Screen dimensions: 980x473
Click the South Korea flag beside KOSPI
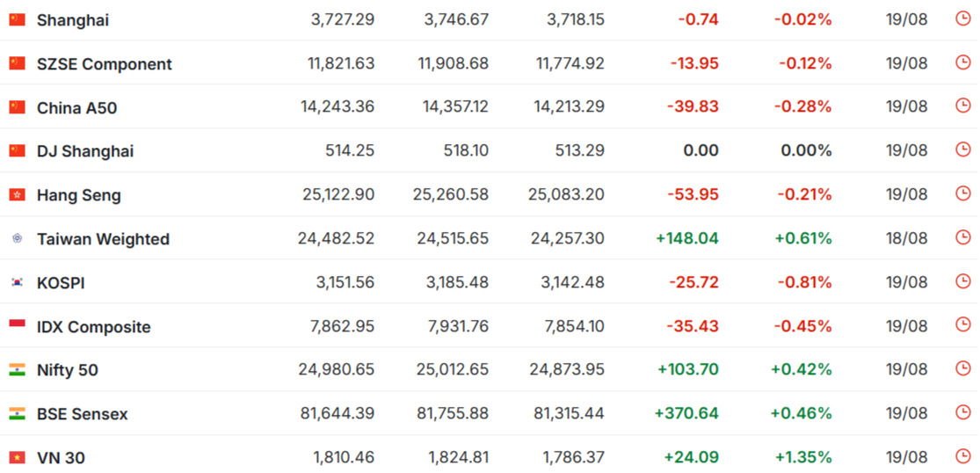17,282
